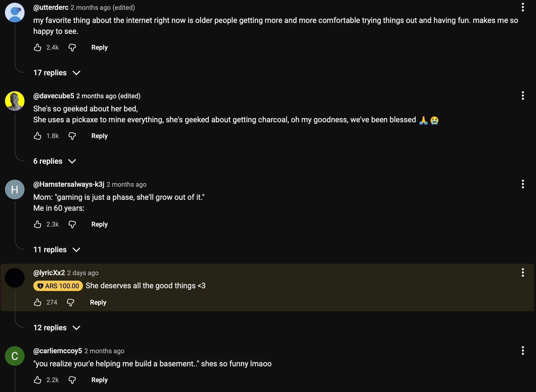Open the options menu on @davecube5's comment
This screenshot has width=536, height=392.
coord(523,96)
